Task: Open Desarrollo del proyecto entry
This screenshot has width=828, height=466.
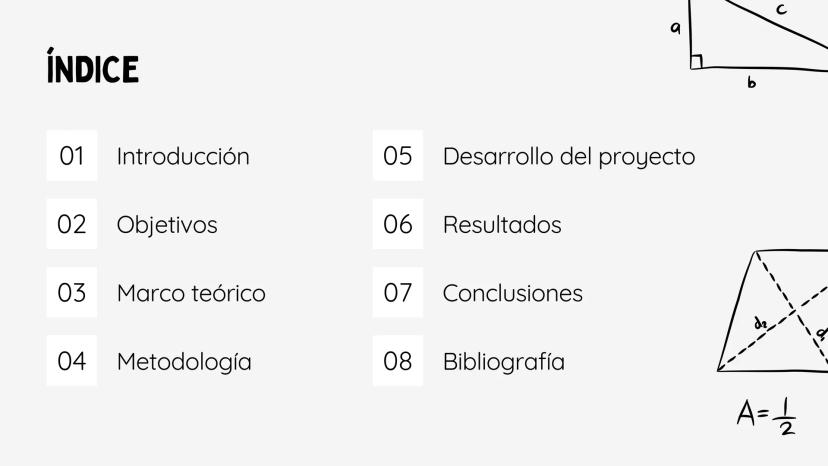Action: (568, 156)
